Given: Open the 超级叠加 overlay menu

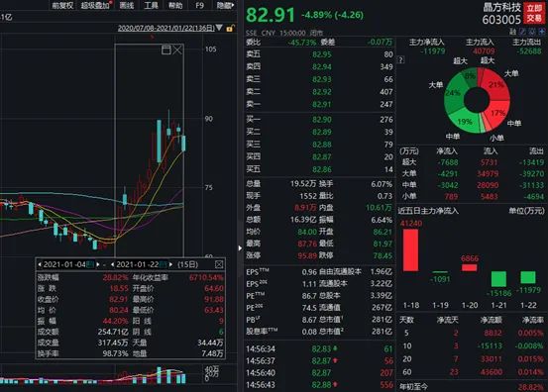Looking at the screenshot, I should [x=95, y=5].
